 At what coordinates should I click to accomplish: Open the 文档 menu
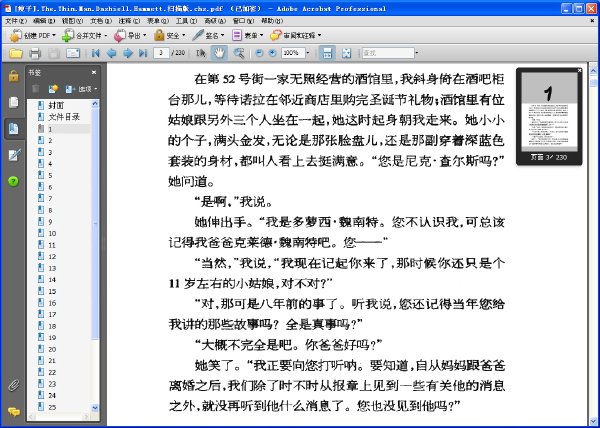point(101,21)
